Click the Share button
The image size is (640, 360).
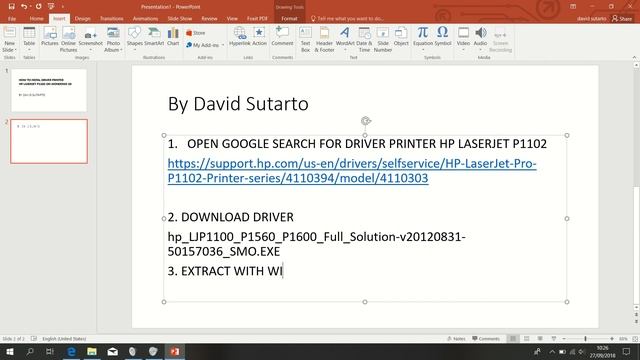tap(622, 19)
